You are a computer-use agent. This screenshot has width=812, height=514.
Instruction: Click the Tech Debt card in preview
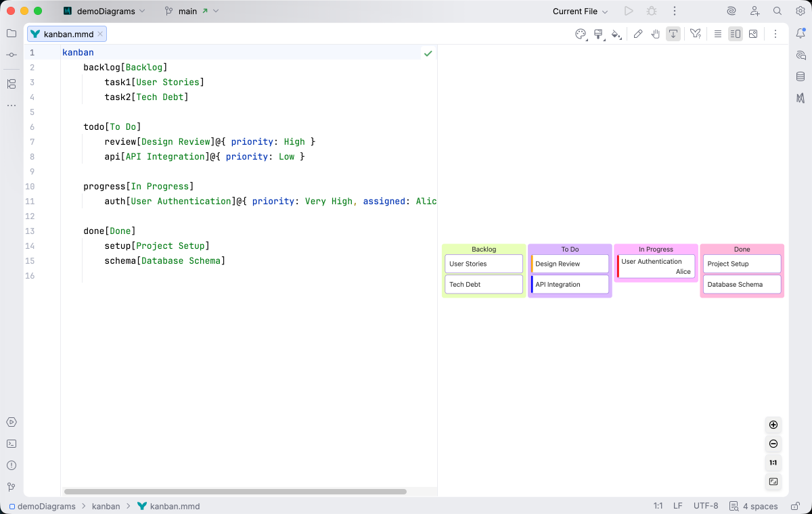[x=484, y=284]
